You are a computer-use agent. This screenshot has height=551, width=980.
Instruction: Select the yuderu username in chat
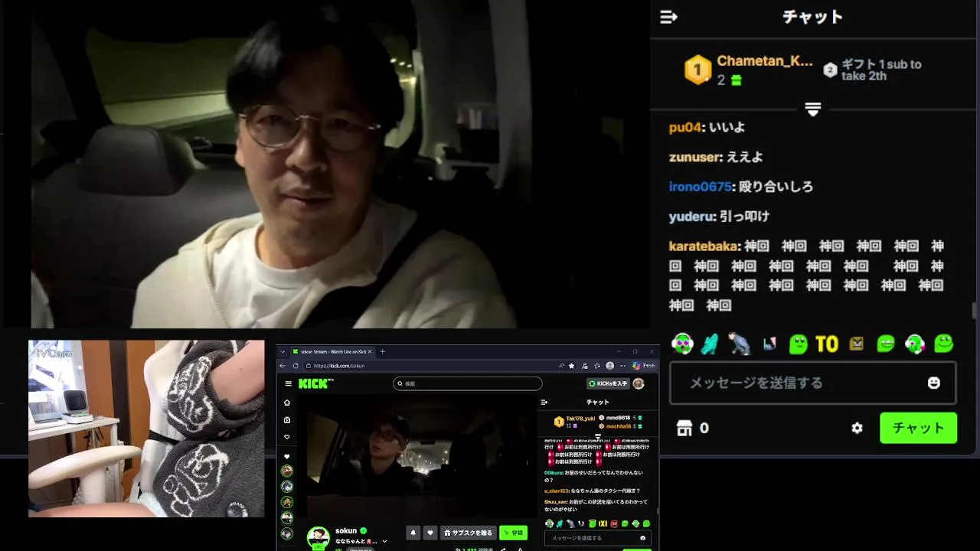tap(692, 217)
